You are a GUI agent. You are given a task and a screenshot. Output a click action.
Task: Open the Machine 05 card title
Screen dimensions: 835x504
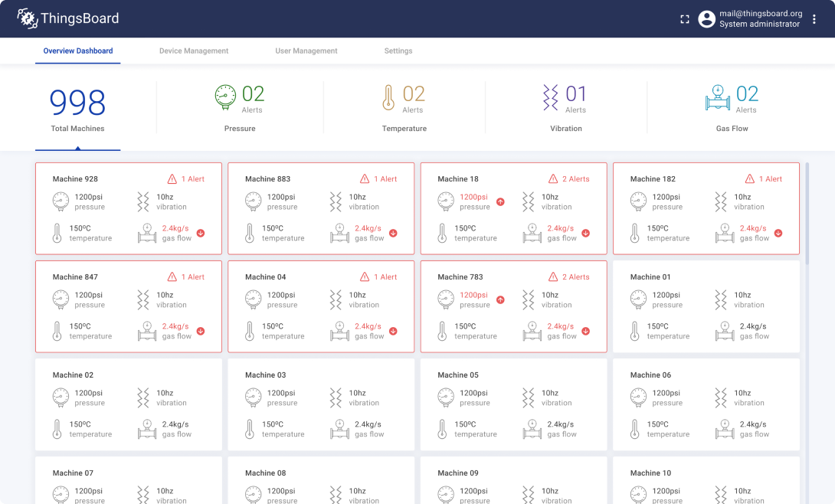(x=458, y=375)
